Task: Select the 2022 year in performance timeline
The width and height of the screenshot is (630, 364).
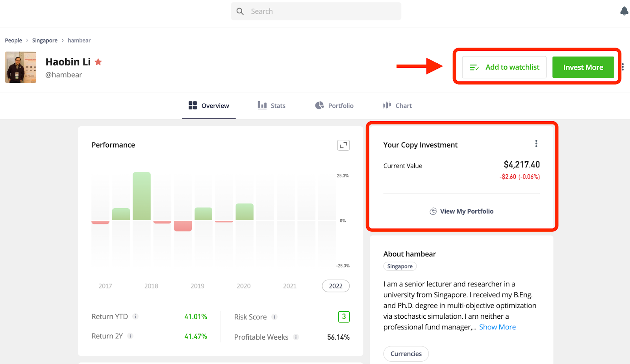Action: pyautogui.click(x=336, y=286)
